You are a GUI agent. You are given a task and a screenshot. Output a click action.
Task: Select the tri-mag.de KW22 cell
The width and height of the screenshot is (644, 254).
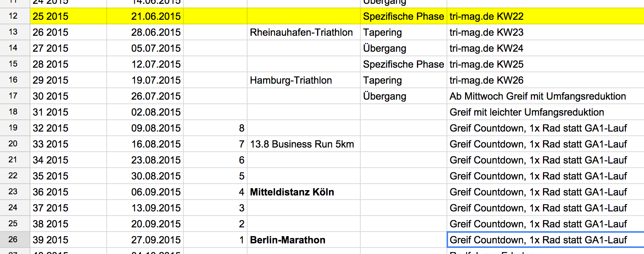click(x=486, y=16)
